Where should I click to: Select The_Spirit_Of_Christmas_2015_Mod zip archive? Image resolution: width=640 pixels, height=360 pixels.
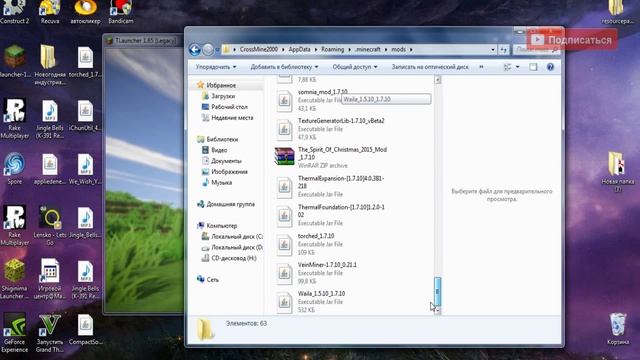pyautogui.click(x=331, y=158)
